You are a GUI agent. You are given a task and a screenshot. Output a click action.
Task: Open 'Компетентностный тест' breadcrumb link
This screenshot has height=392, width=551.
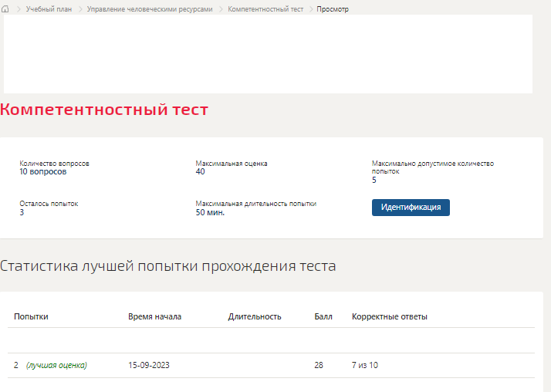pos(265,9)
